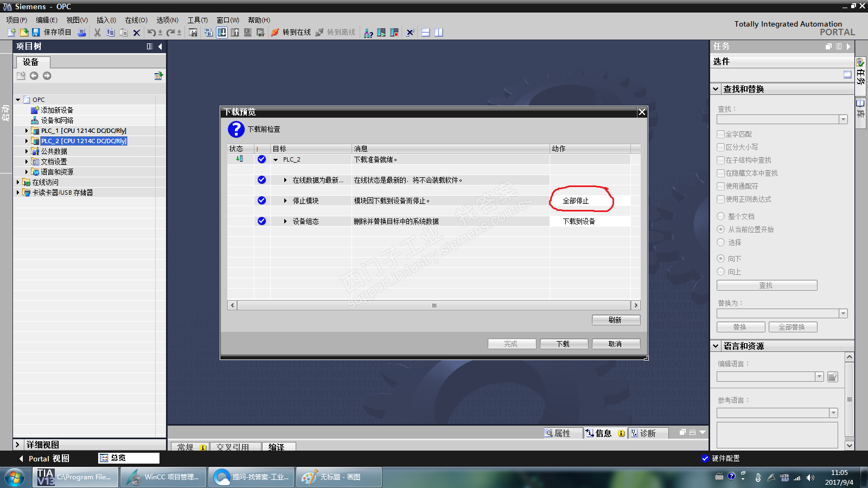Click the 取消 button in dialog
Viewport: 868px width, 488px height.
coord(616,344)
